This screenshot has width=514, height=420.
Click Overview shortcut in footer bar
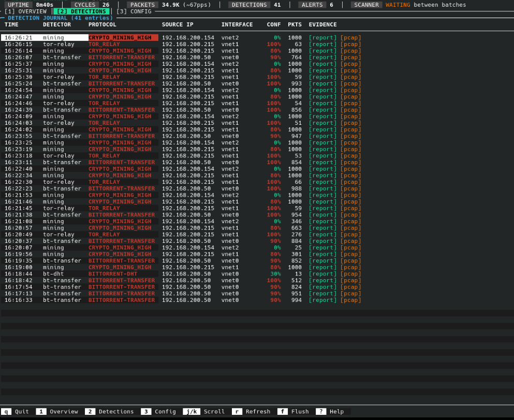tap(57, 412)
